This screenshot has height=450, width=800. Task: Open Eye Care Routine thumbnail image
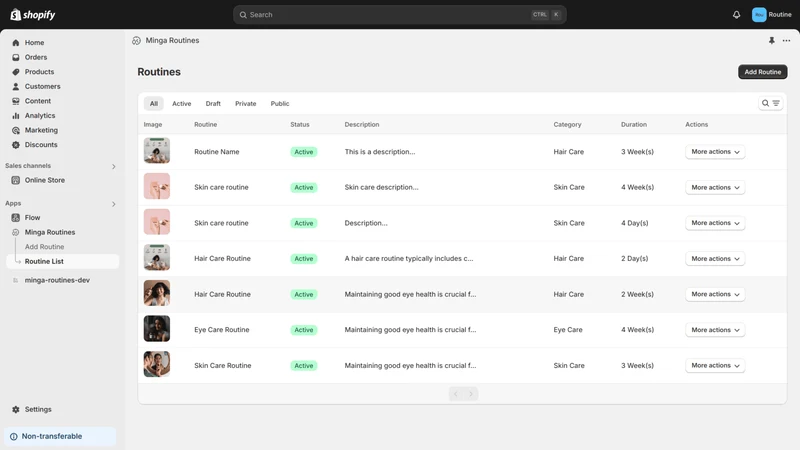[157, 329]
